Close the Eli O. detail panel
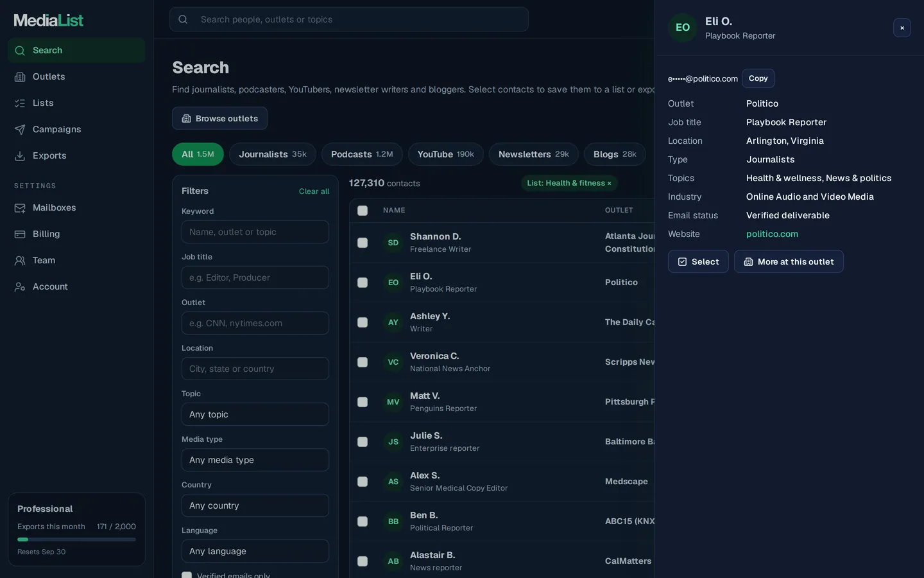Viewport: 924px width, 578px height. [x=902, y=28]
